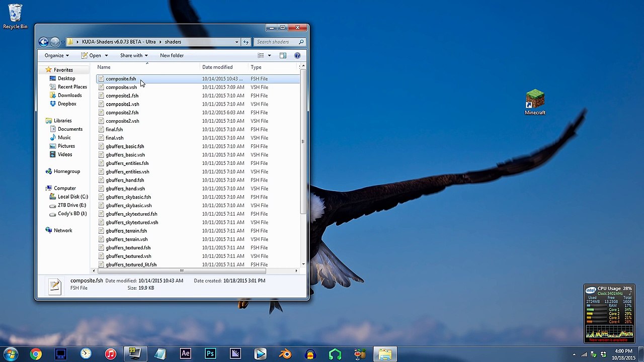Open Blender from the taskbar
This screenshot has width=644, height=362.
(285, 354)
